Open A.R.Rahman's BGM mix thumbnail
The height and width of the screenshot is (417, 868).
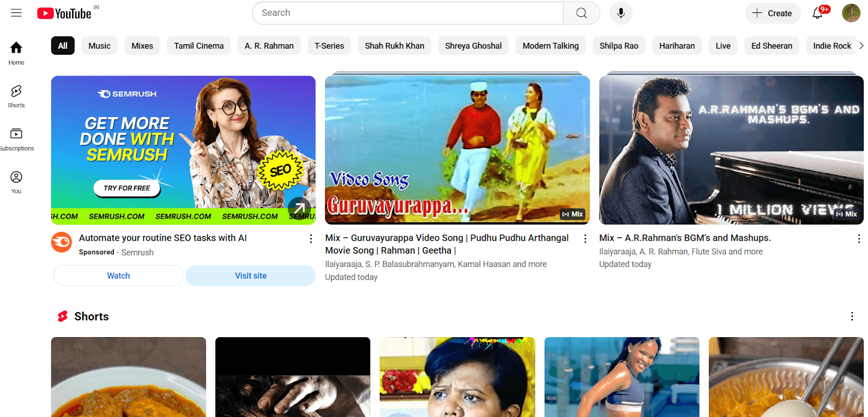click(731, 150)
